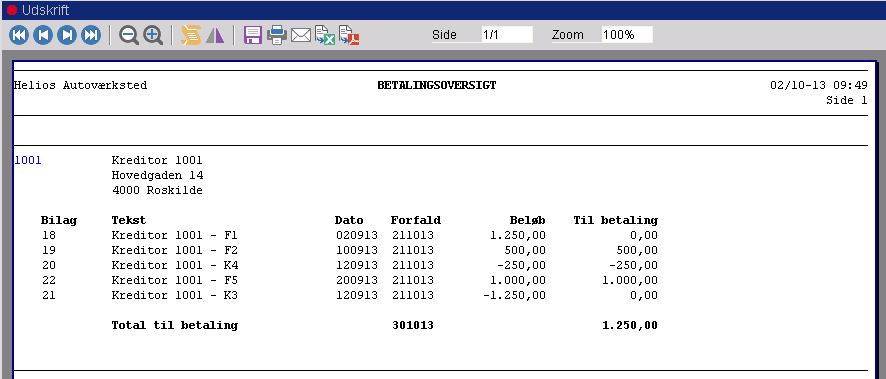This screenshot has height=379, width=886.
Task: Click the red dot in Udskrift title bar
Action: coord(12,10)
